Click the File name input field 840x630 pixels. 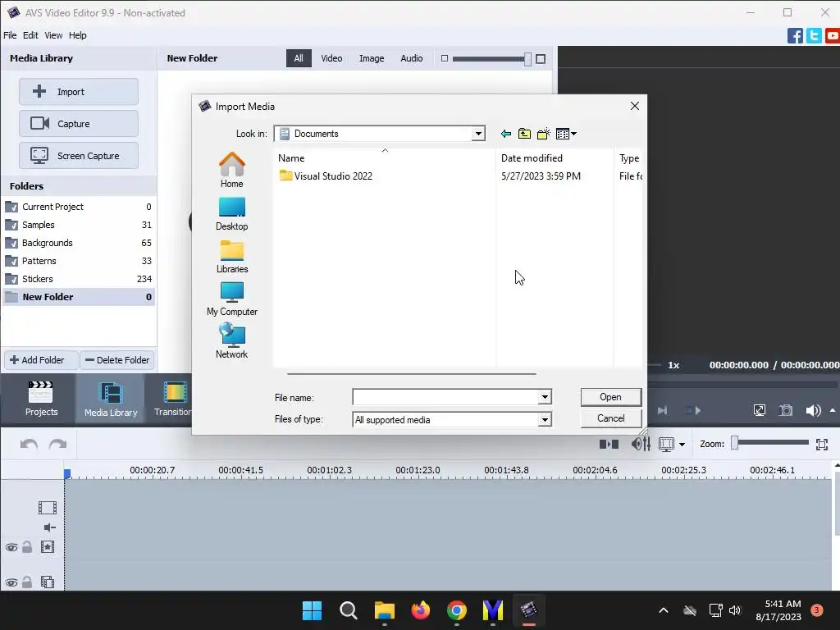(445, 397)
